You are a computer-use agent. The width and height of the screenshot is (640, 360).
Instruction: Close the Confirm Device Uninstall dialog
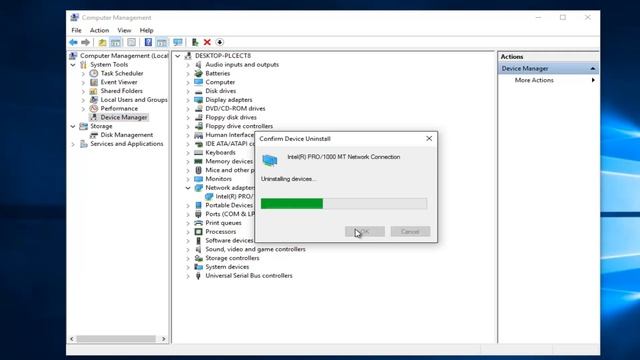(x=429, y=139)
